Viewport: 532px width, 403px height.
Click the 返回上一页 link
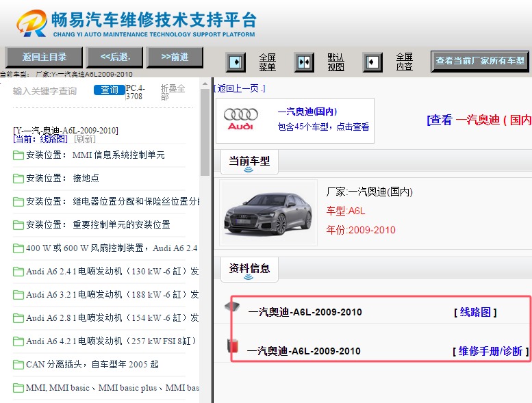click(x=240, y=88)
